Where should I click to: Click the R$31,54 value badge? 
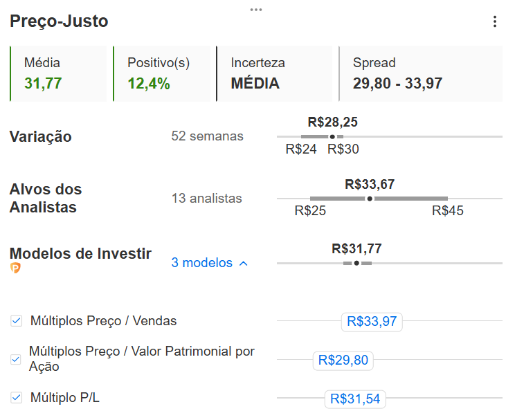(355, 399)
